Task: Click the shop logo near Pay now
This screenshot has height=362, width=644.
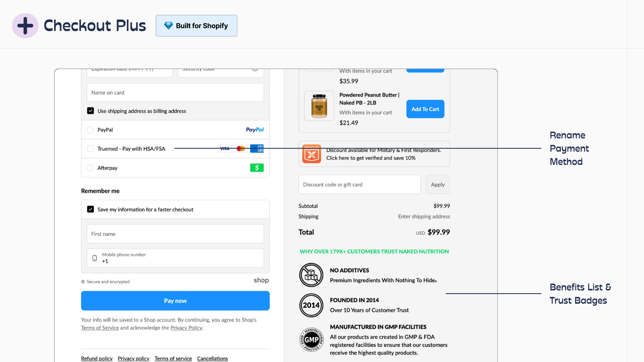Action: [x=261, y=280]
